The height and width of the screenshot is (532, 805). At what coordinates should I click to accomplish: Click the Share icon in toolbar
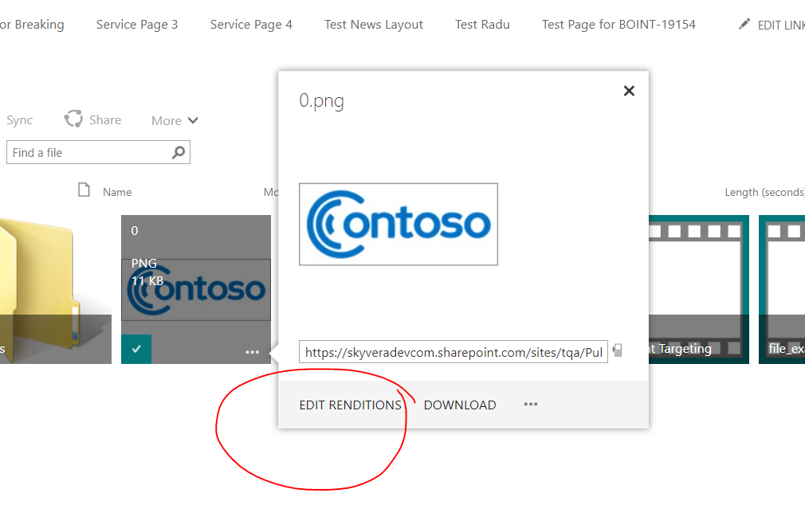click(74, 119)
